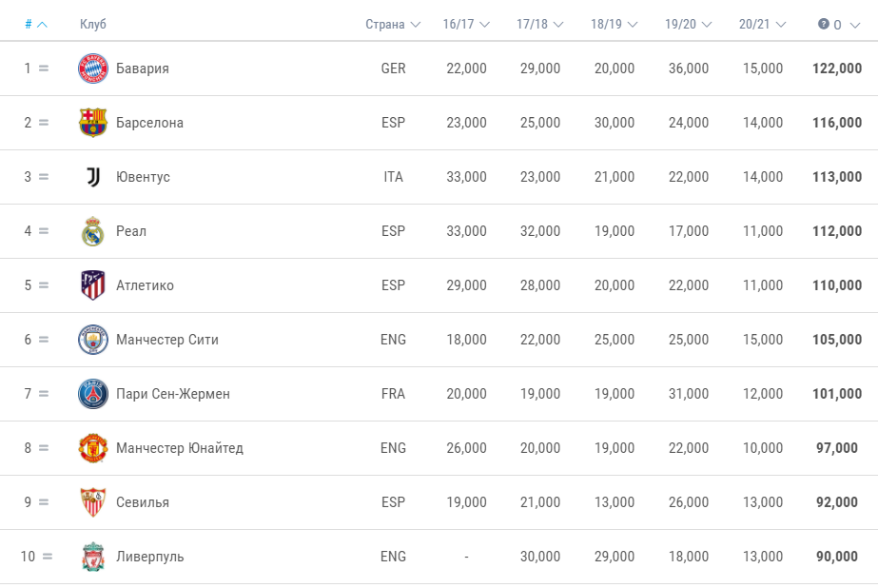Open the Манчестер Юнайтед club link
878x588 pixels.
coord(180,448)
